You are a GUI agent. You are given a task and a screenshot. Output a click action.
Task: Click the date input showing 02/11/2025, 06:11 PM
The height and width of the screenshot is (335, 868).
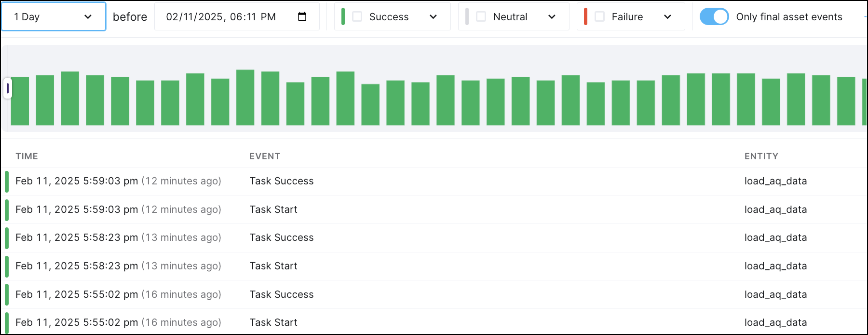point(221,16)
